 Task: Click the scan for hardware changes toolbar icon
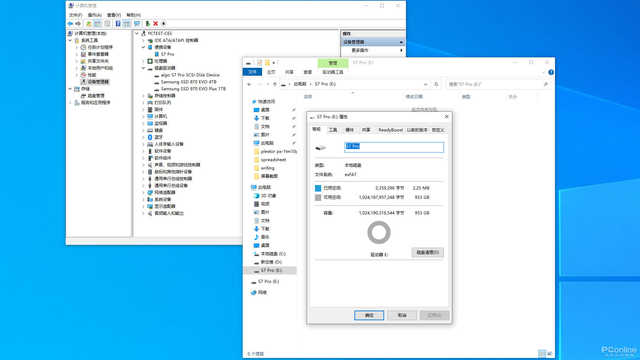[137, 24]
